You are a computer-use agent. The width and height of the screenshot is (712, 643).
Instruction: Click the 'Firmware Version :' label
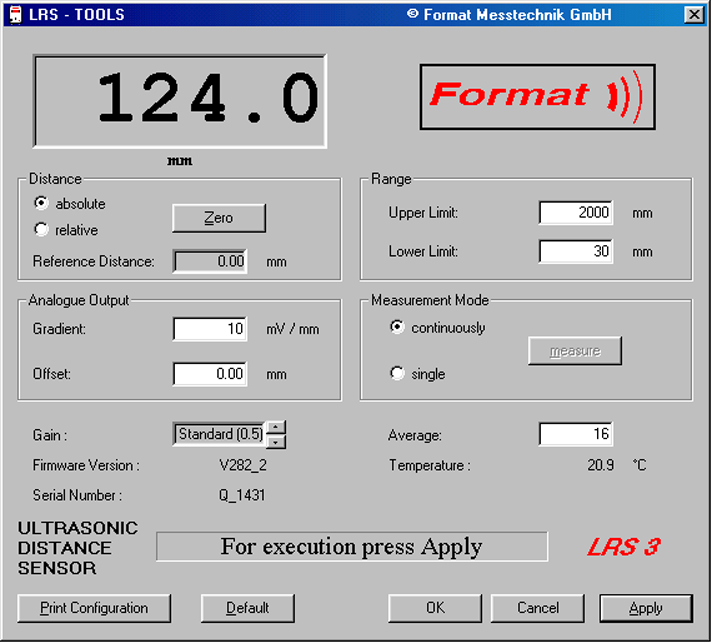(x=86, y=465)
